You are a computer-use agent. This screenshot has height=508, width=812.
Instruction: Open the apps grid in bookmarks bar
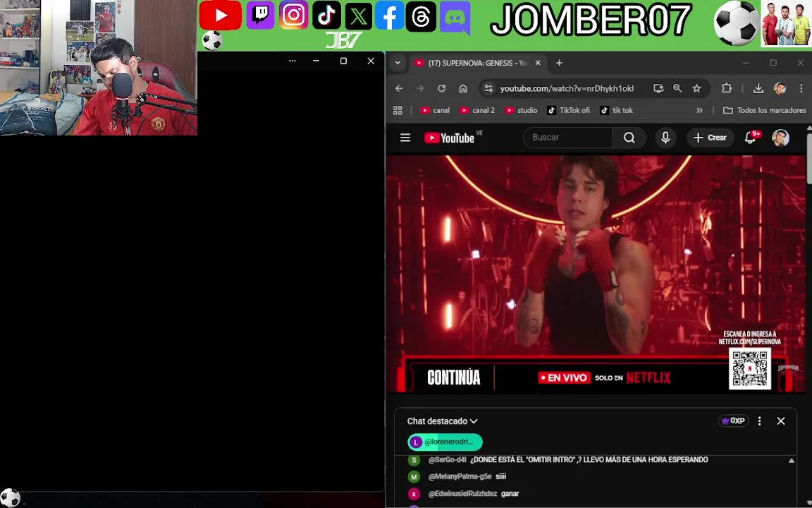(398, 110)
